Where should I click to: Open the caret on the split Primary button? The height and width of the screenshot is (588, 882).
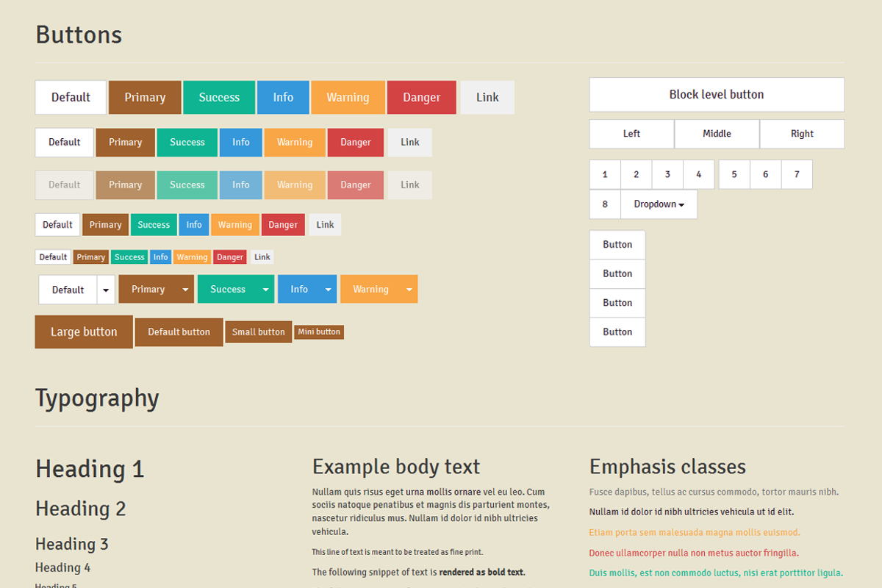[x=185, y=290]
